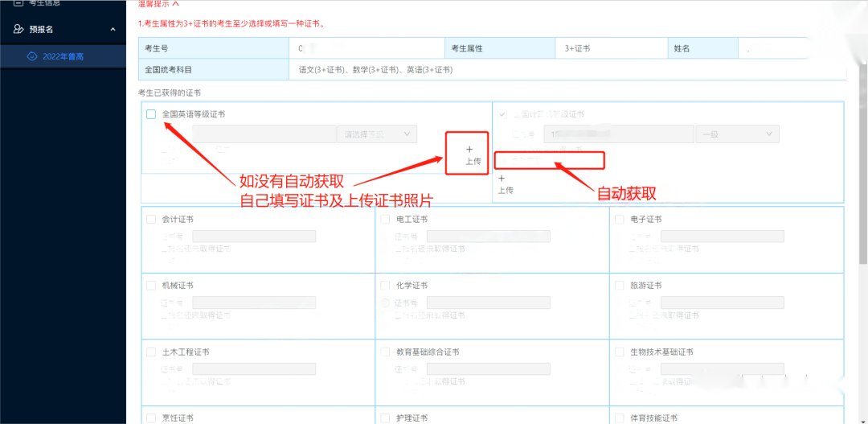This screenshot has width=868, height=424.
Task: Open the 一级 level dropdown
Action: tap(737, 134)
